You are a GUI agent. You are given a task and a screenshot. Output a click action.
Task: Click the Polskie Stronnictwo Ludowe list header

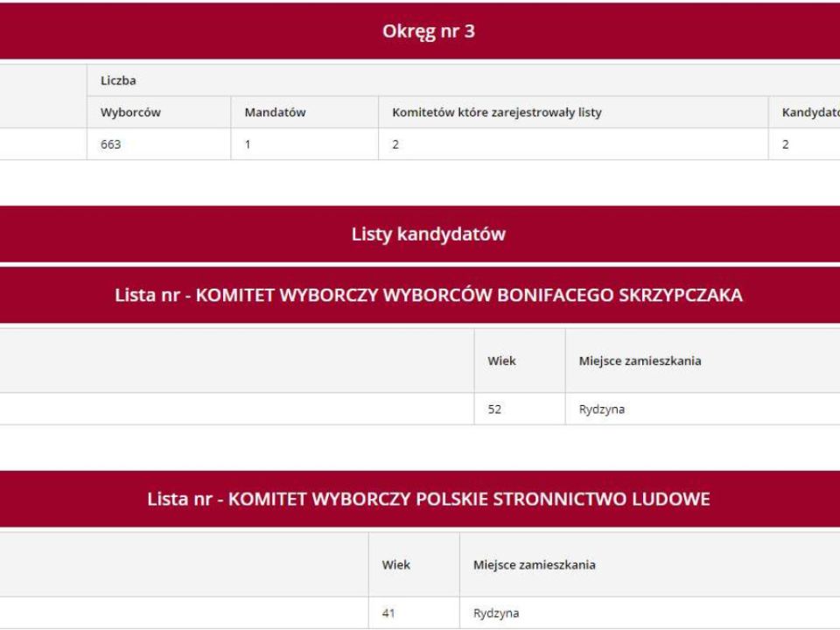[x=428, y=500]
